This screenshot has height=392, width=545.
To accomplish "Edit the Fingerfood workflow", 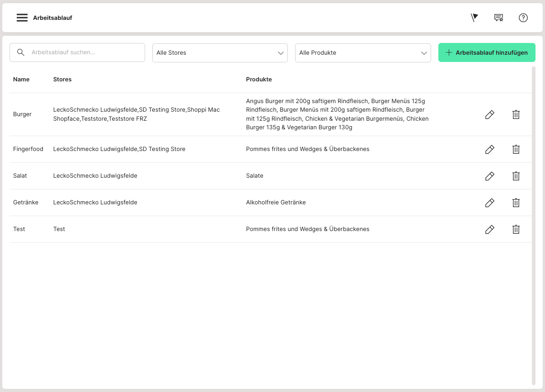I will point(489,149).
